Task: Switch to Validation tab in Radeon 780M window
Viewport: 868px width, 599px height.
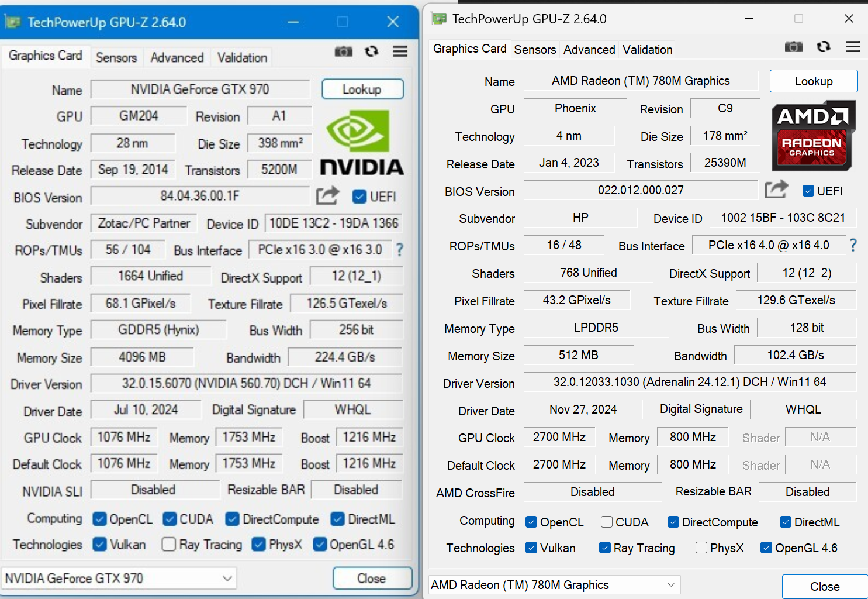Action: [x=647, y=50]
